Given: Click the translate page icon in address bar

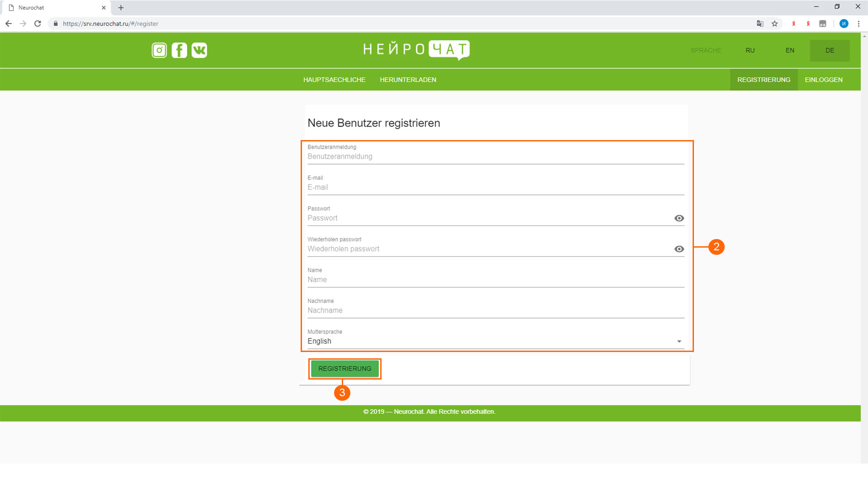Looking at the screenshot, I should (x=760, y=23).
